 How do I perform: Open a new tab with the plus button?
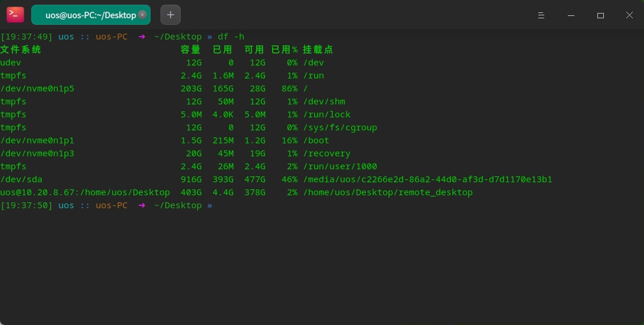(171, 15)
